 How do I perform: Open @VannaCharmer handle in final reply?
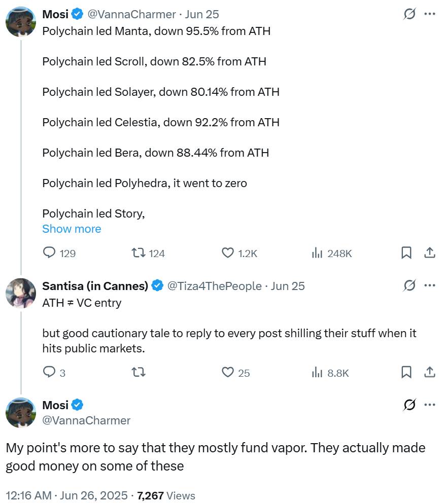tap(86, 420)
